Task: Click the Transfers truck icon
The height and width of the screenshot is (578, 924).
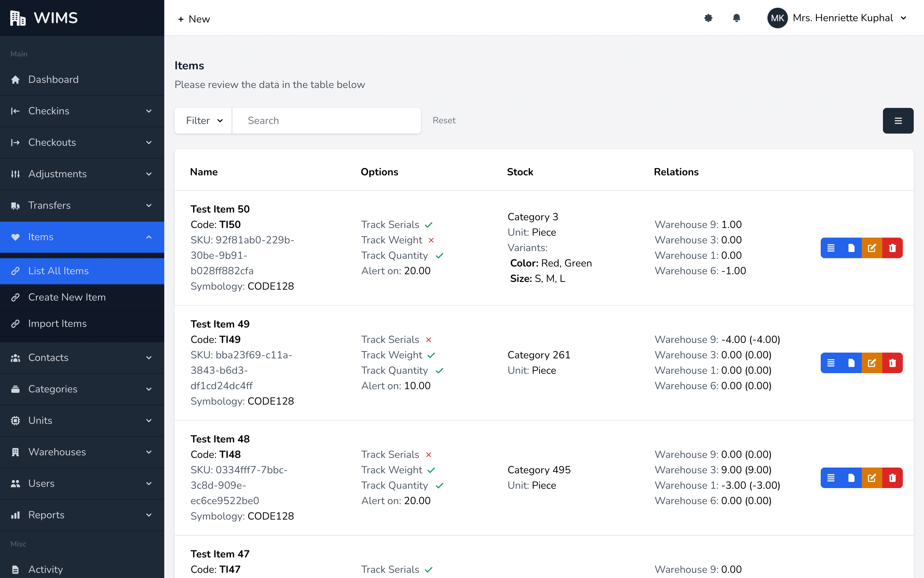Action: [x=15, y=206]
